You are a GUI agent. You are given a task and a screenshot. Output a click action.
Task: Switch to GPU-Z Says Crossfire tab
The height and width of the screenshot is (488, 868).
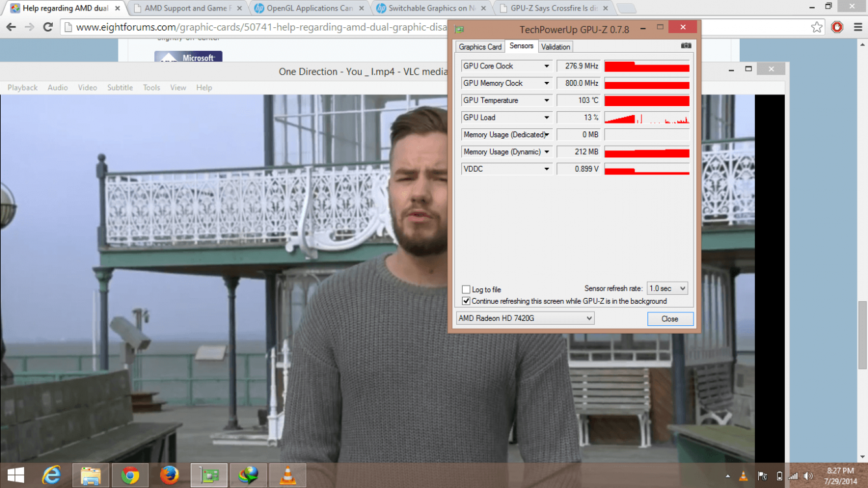point(552,8)
